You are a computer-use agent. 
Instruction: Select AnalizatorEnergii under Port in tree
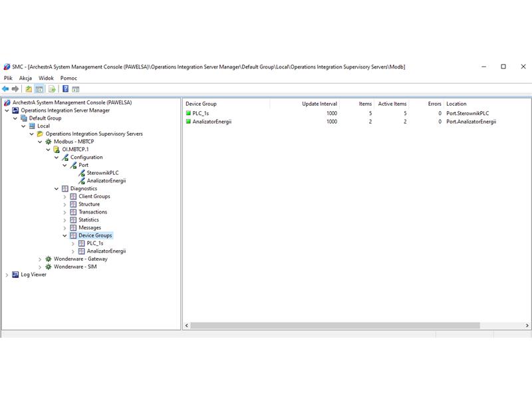point(106,181)
